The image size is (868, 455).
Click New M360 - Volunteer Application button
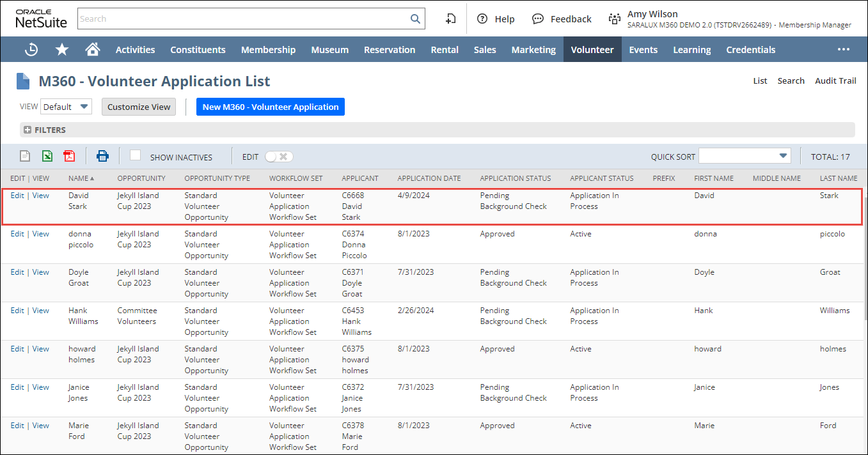(271, 107)
